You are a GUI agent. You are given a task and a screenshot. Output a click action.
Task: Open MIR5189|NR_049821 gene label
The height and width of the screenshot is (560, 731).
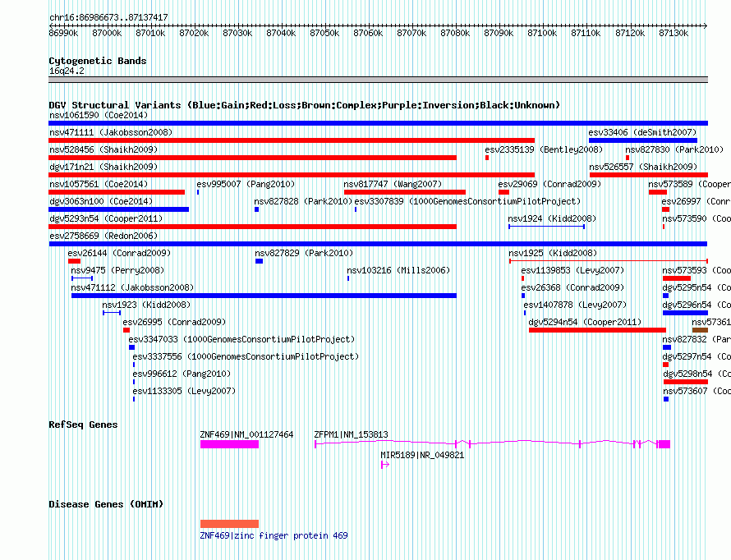click(x=422, y=455)
